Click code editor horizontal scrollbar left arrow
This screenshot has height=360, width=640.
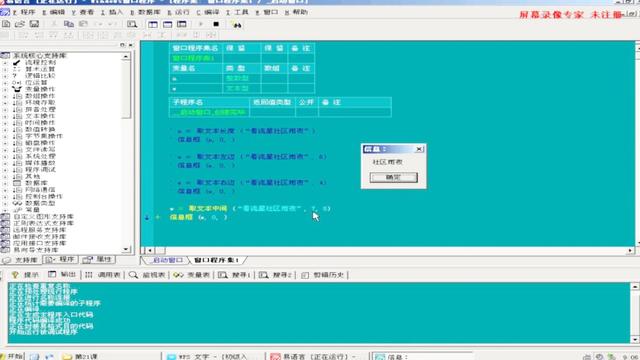point(150,250)
